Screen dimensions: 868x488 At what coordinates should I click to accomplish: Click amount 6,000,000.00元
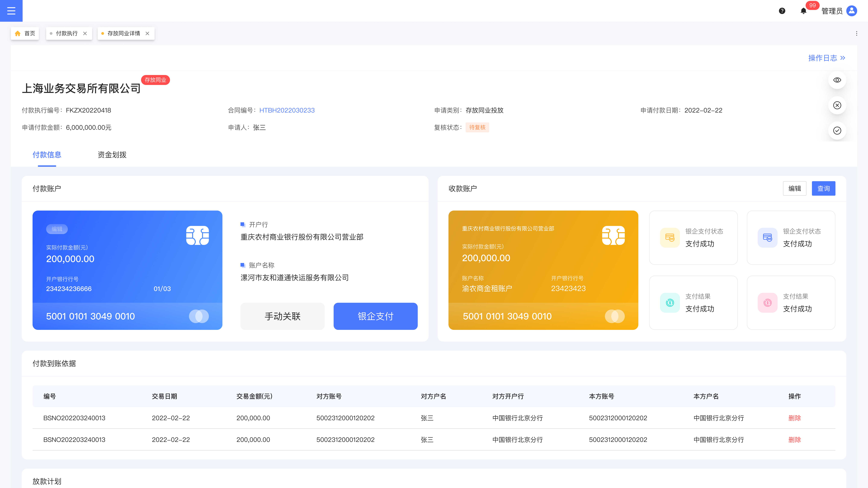[89, 128]
